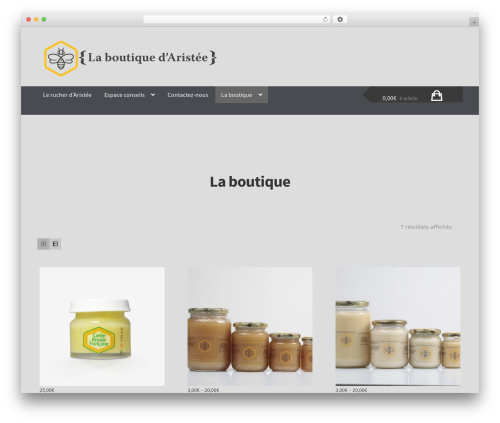Click the 25,00€ product price
500x423 pixels.
pyautogui.click(x=47, y=390)
